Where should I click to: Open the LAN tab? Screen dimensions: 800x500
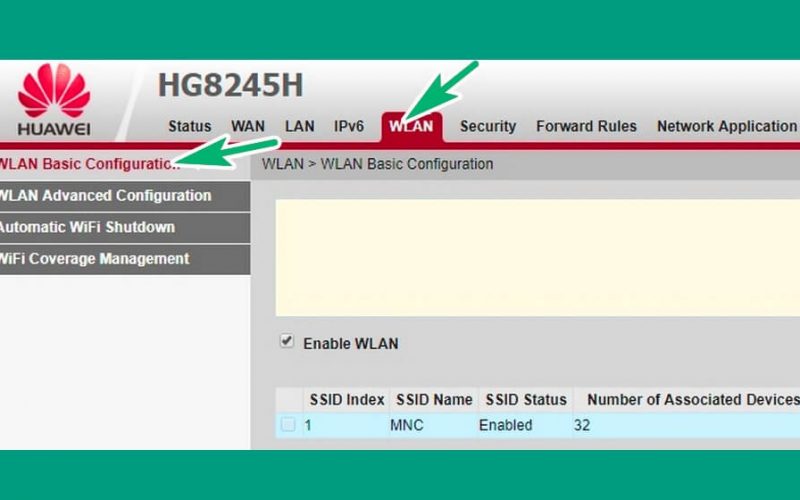(299, 126)
